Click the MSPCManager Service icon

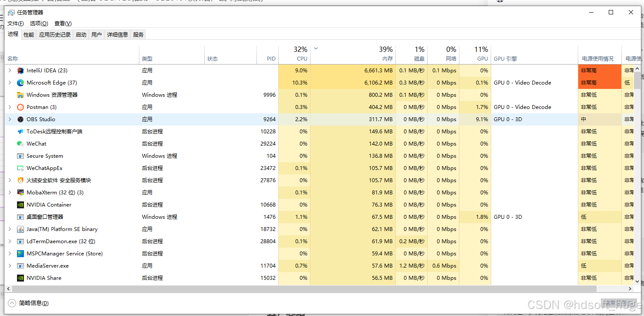pos(20,253)
